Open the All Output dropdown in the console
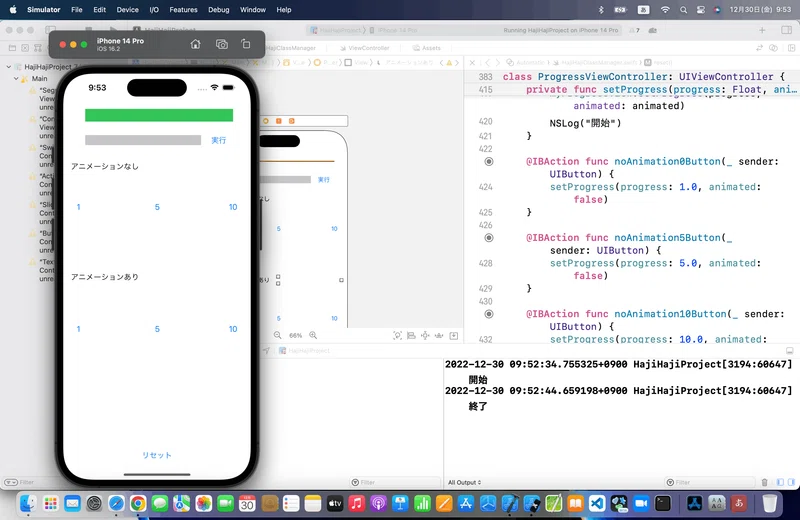 pos(464,482)
